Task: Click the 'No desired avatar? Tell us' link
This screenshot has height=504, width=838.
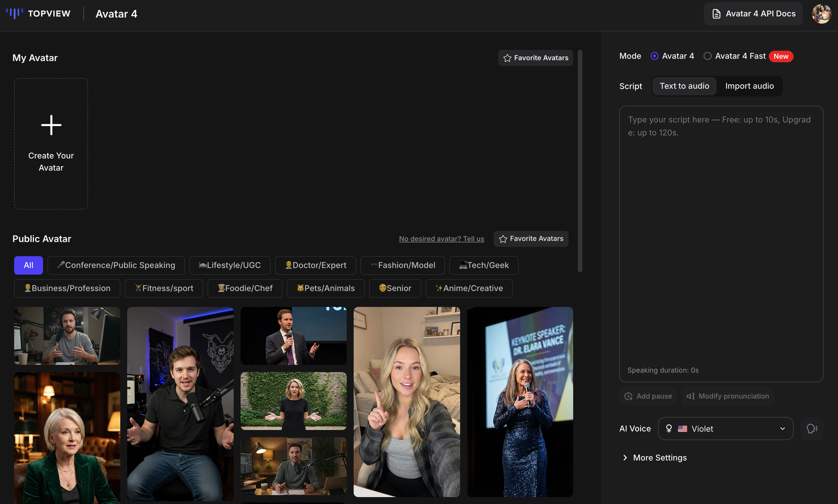Action: click(441, 239)
